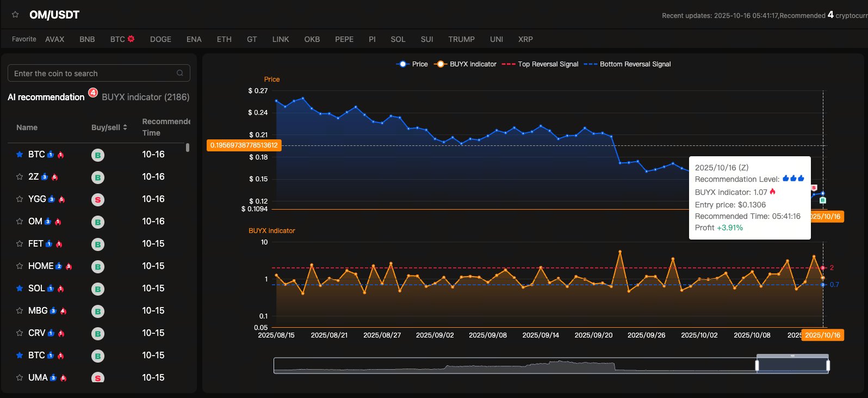868x398 pixels.
Task: Click the red badge icon next to BTC in favorites bar
Action: pos(131,39)
